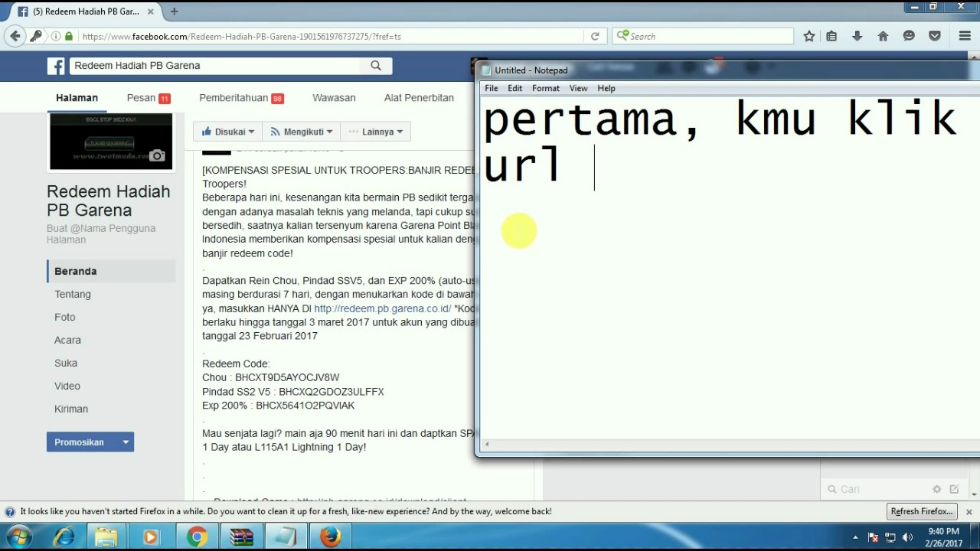The height and width of the screenshot is (551, 980).
Task: Open WinRAR from taskbar
Action: (241, 537)
